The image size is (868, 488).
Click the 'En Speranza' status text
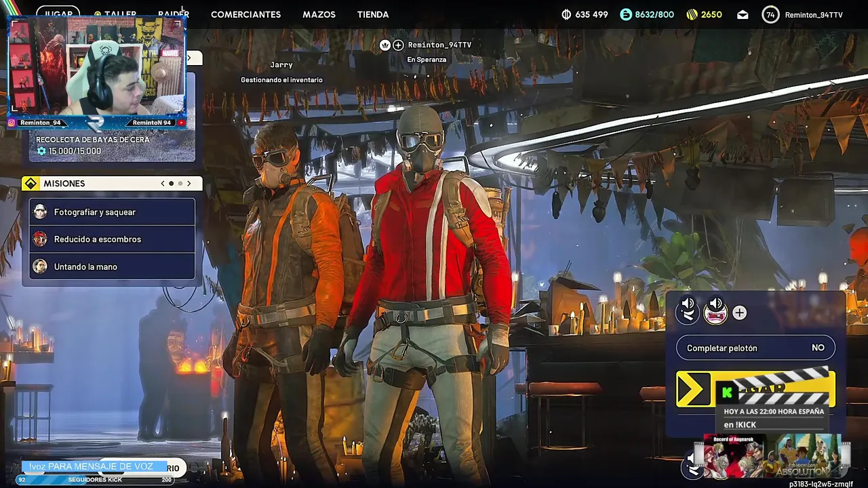point(427,60)
